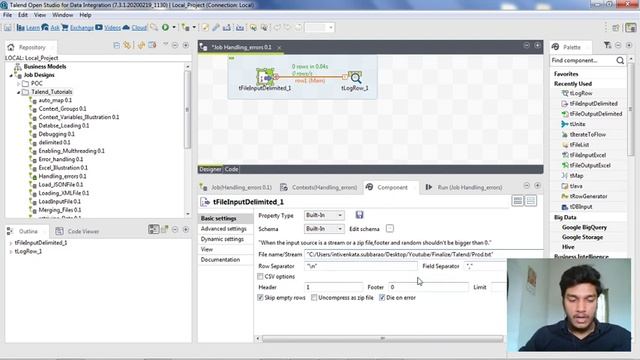Select the Error_handling 0.1 job
Viewport: 640px width, 360px height.
click(x=60, y=159)
